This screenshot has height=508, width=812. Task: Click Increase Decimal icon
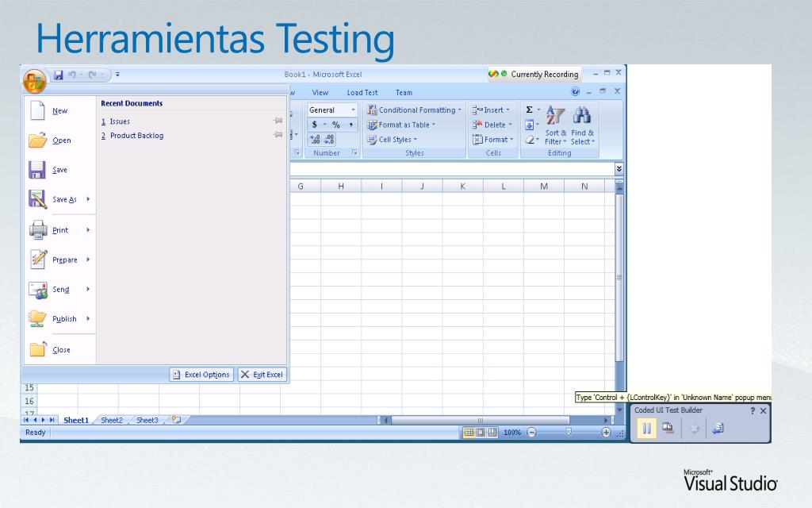coord(315,140)
